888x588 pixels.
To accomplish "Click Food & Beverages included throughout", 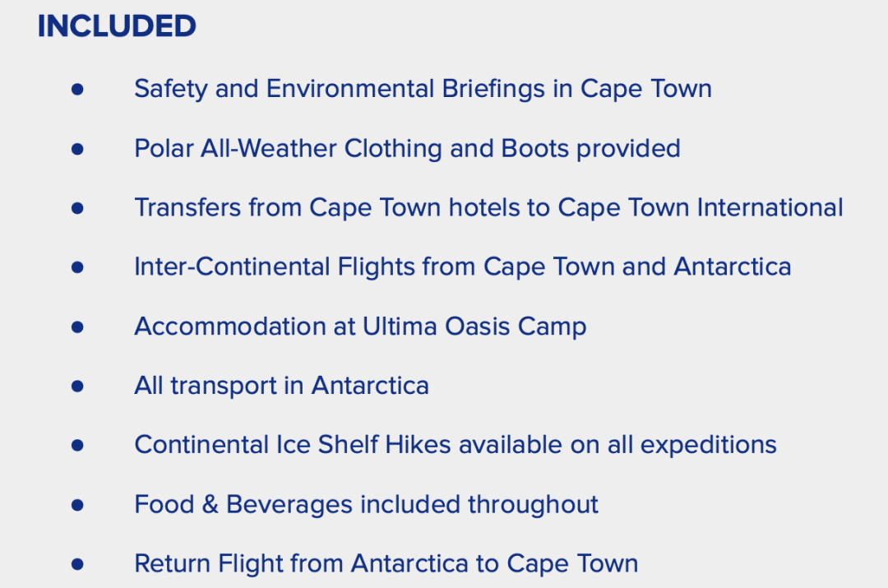I will point(367,505).
